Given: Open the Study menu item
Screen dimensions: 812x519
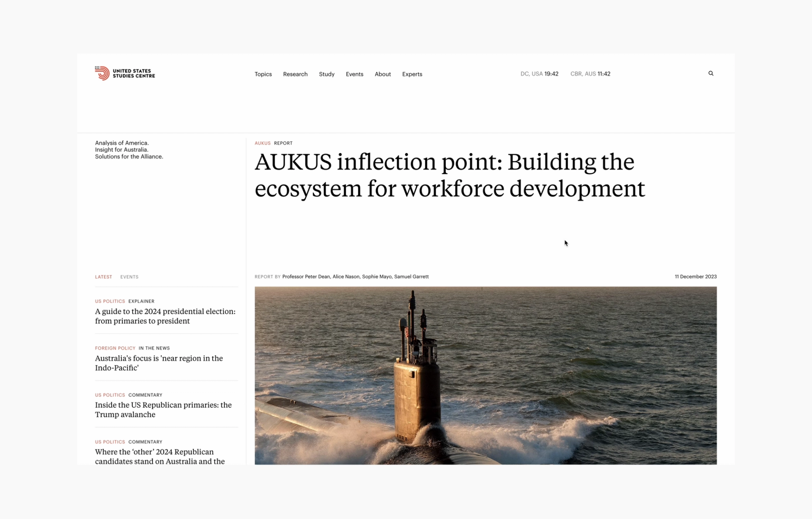Looking at the screenshot, I should (x=326, y=74).
